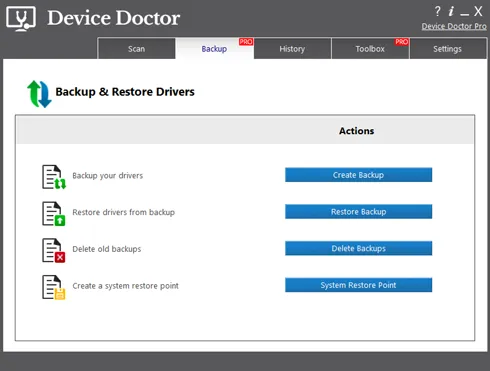Open the Settings tab
The height and width of the screenshot is (371, 490).
pos(448,49)
